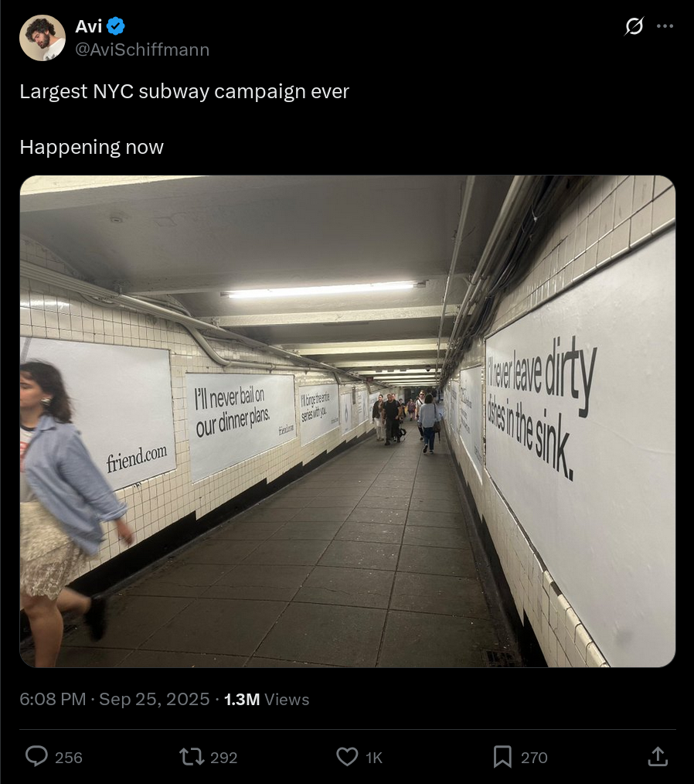Open the @AviSchiffmann handle link
694x784 pixels.
point(142,49)
